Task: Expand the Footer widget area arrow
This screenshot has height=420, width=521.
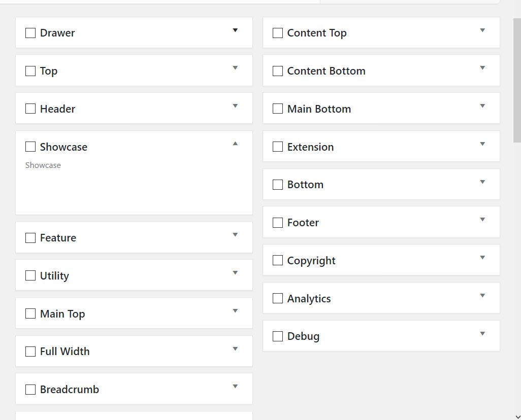Action: 482,220
